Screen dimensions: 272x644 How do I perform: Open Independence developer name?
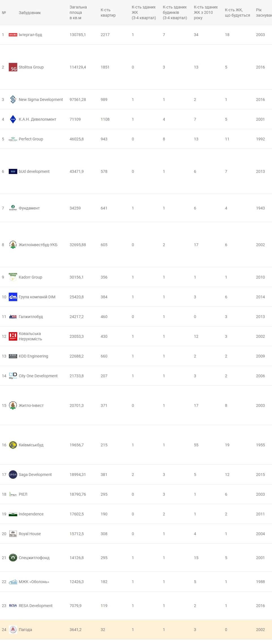click(x=31, y=514)
